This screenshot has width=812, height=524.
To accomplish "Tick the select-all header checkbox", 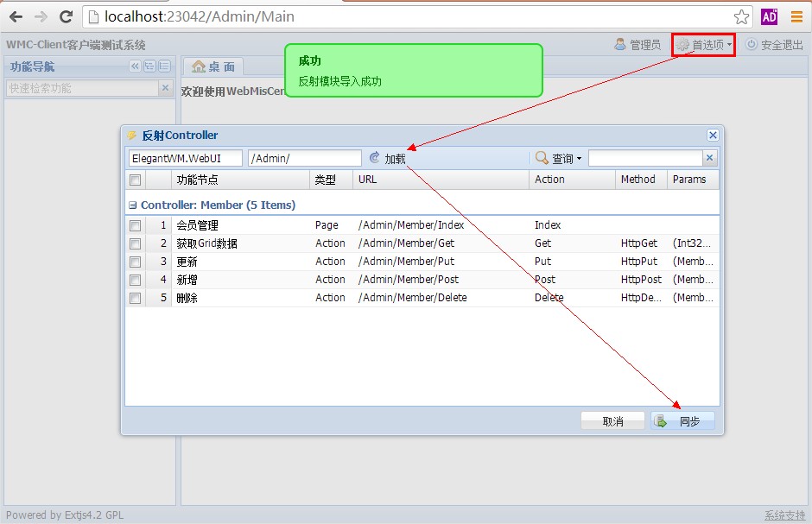I will 135,180.
